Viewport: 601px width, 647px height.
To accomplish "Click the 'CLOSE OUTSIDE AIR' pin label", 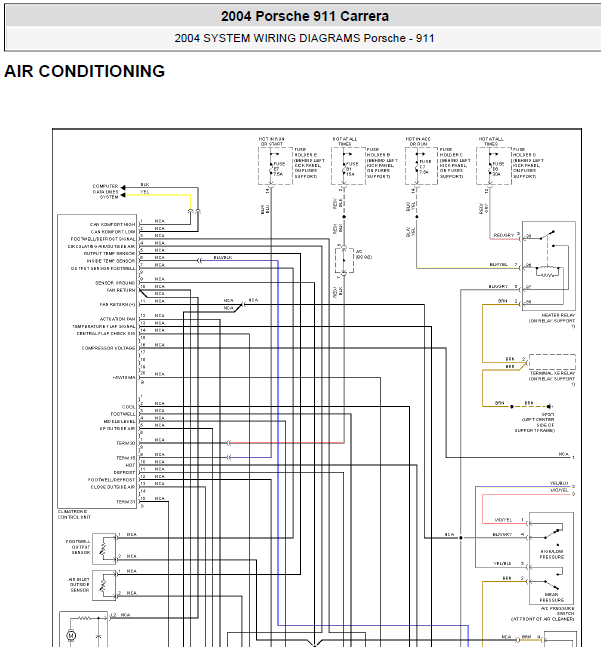I will point(113,487).
